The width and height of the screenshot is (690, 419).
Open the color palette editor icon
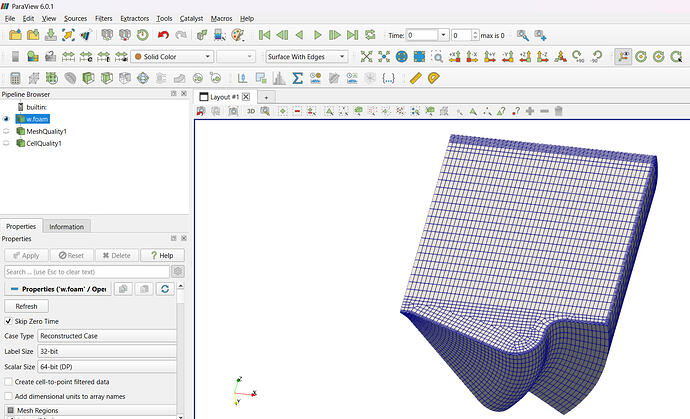[x=238, y=35]
